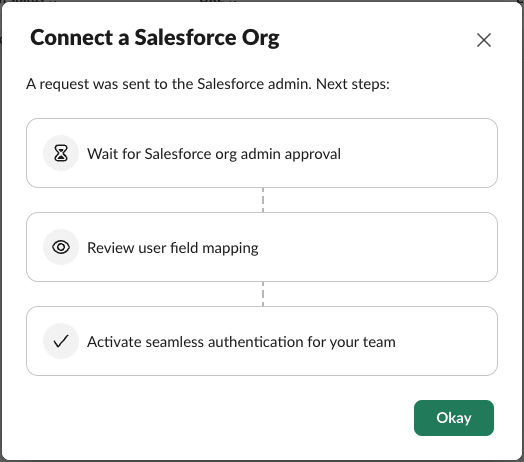This screenshot has height=462, width=524.
Task: Click 'A request was sent to the Salesforce admin' text
Action: [x=169, y=84]
